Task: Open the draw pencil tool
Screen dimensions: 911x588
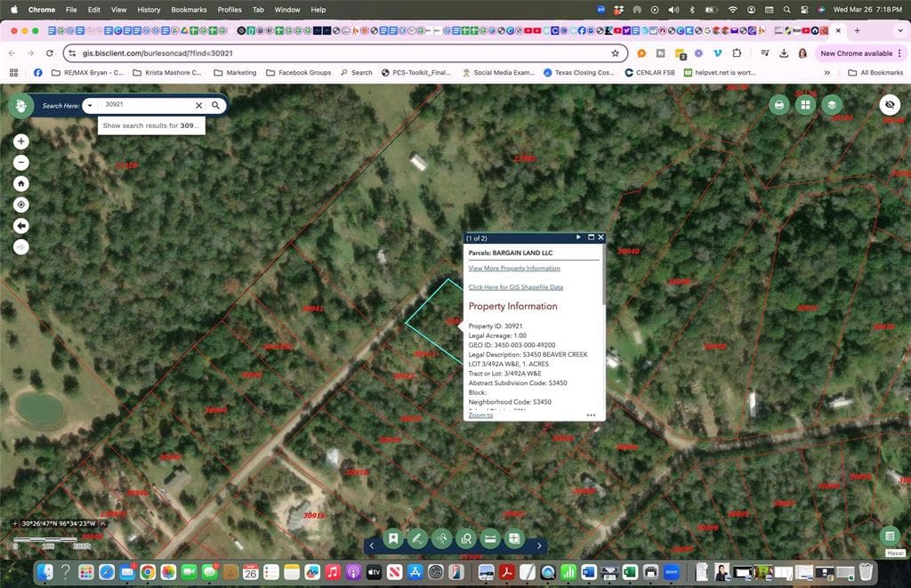Action: tap(417, 538)
